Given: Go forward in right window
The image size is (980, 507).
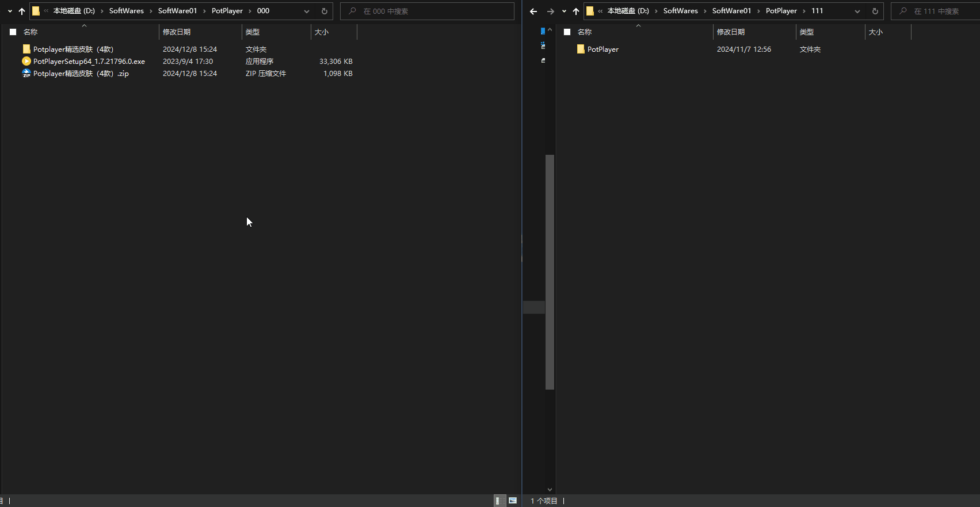Looking at the screenshot, I should point(551,11).
